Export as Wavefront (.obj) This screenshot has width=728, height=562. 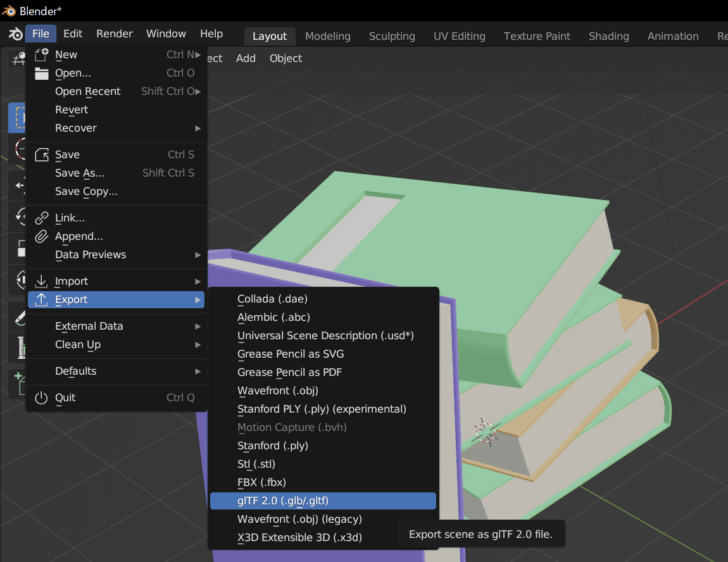(x=323, y=390)
